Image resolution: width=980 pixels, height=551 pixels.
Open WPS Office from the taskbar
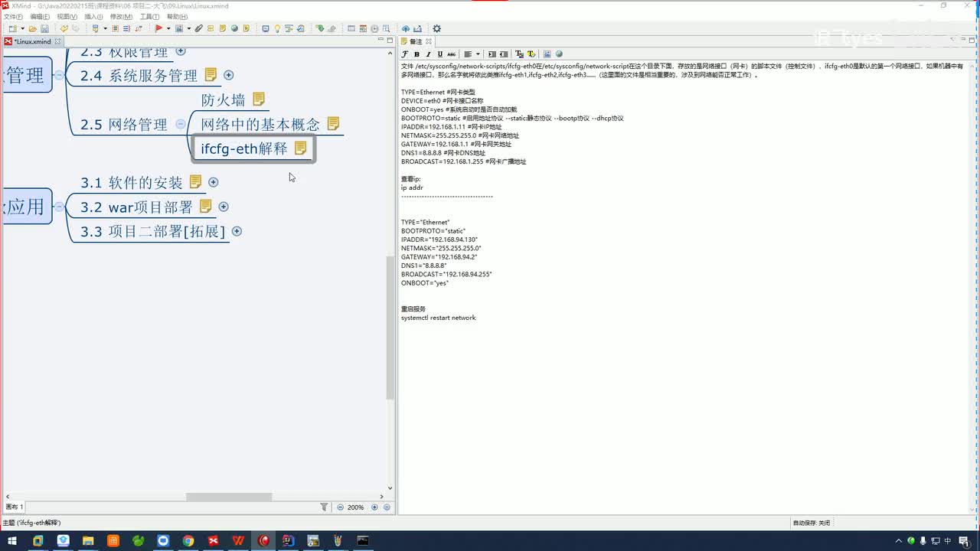[x=238, y=541]
